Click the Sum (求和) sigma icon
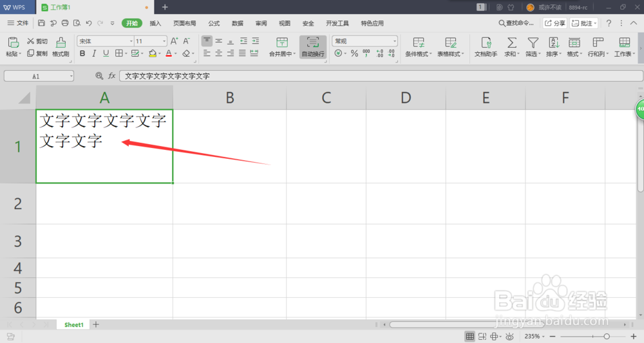This screenshot has width=644, height=343. [511, 42]
